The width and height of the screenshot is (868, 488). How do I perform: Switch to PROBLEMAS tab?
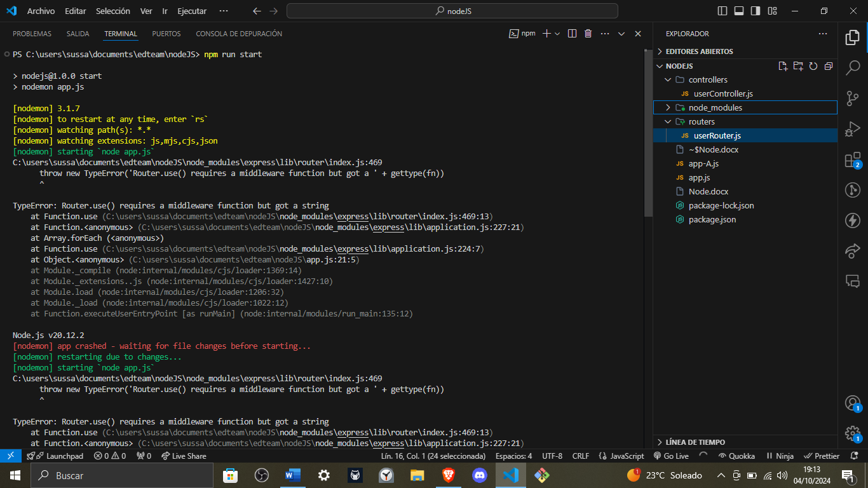32,34
